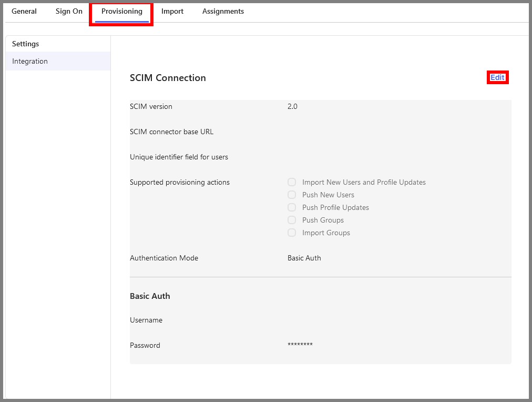
Task: Check the Push New Users checkbox
Action: click(292, 195)
